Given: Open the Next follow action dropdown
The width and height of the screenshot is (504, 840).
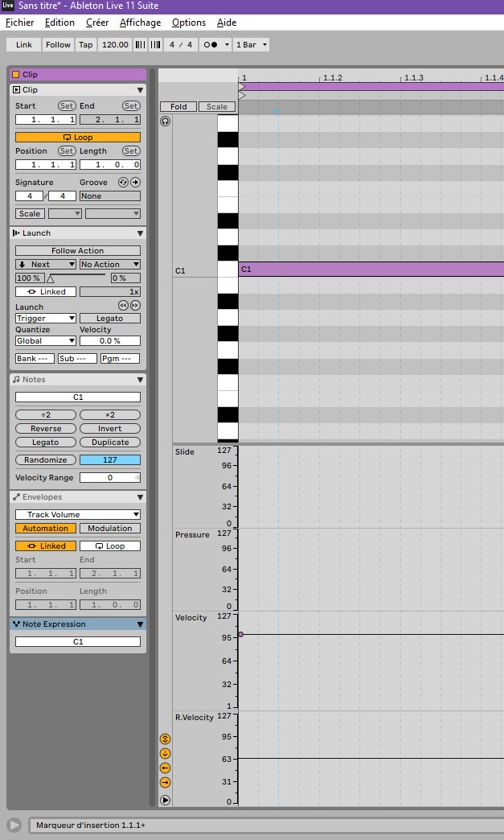Looking at the screenshot, I should 46,264.
